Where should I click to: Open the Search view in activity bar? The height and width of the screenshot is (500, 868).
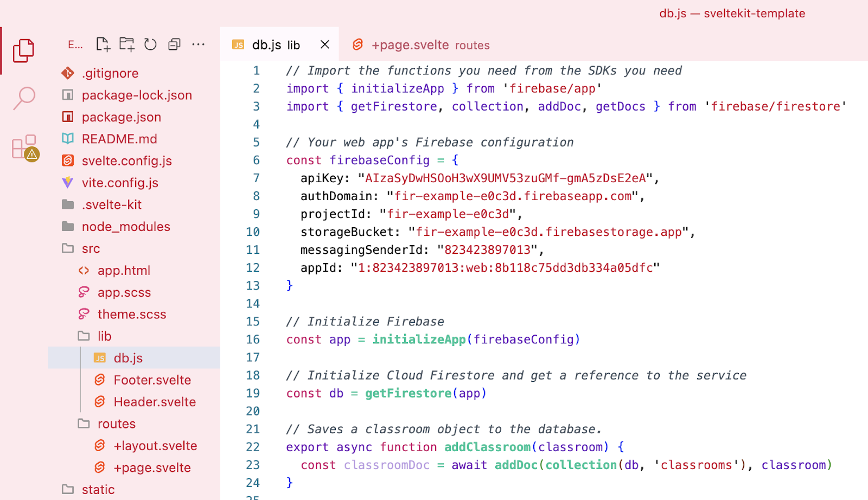pyautogui.click(x=24, y=98)
